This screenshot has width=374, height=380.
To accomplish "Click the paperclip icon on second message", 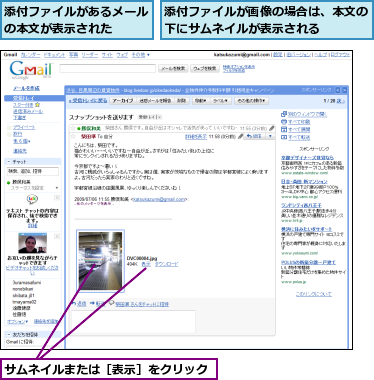I will pyautogui.click(x=240, y=136).
